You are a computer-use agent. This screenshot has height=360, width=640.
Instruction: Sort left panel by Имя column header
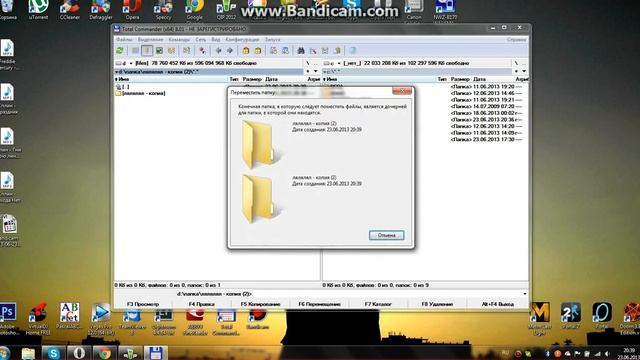171,79
